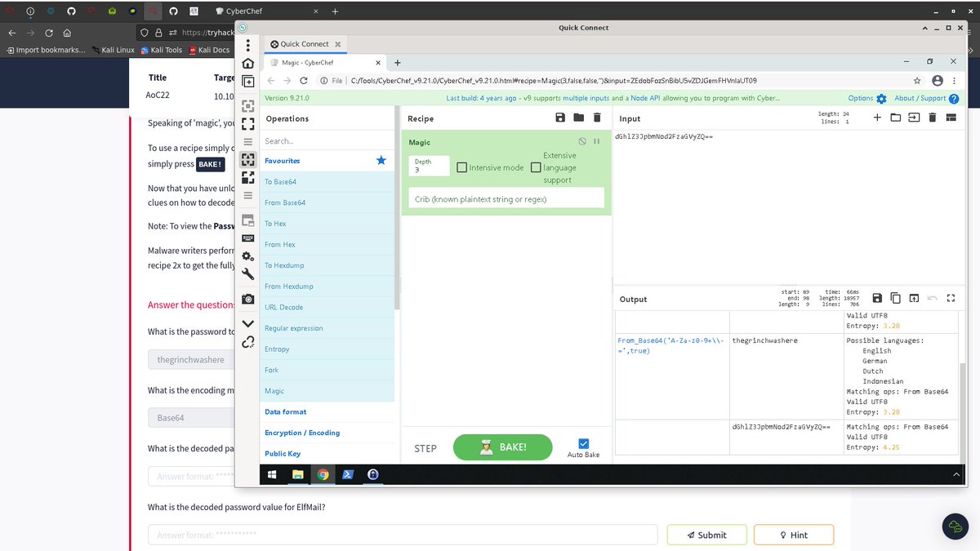This screenshot has height=551, width=980.
Task: Uncheck the Auto Bake checkbox
Action: click(x=583, y=444)
